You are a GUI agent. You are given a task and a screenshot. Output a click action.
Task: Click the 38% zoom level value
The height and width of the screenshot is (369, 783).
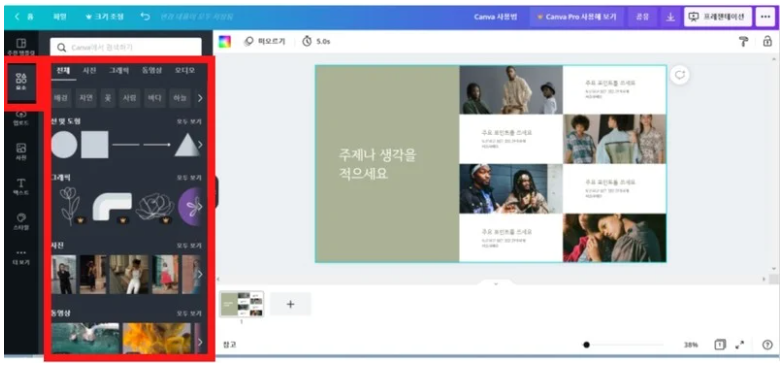[691, 345]
